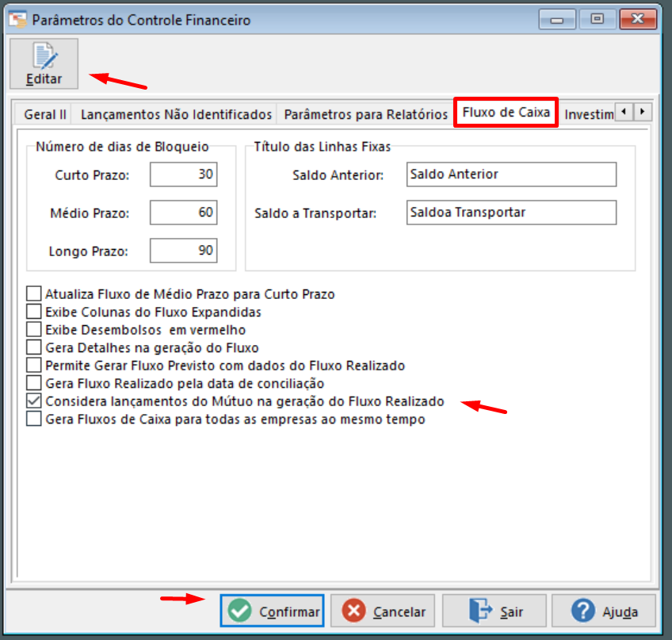Toggle Exibe Desembolsos em vermelho checkbox
This screenshot has width=672, height=640.
(x=34, y=329)
